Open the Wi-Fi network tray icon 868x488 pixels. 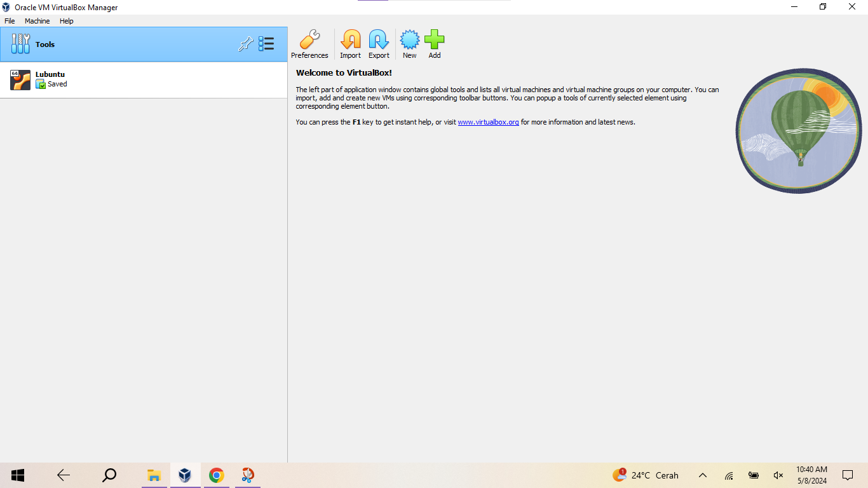729,475
